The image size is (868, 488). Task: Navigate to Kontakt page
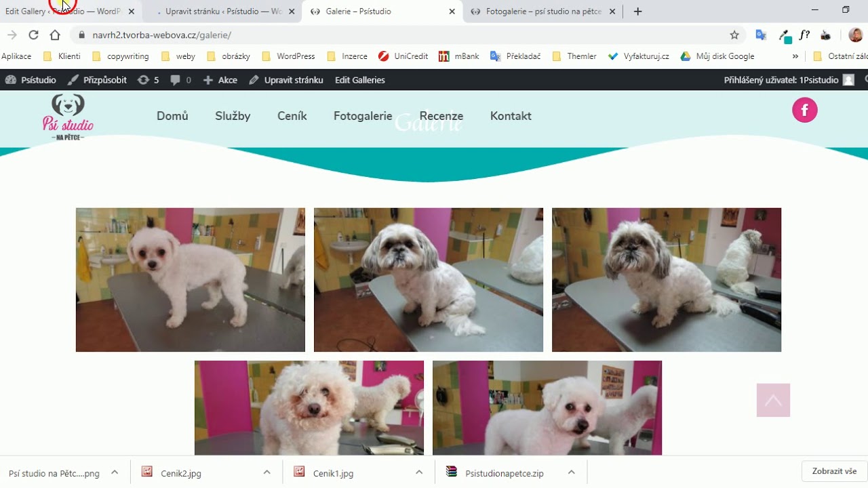511,116
